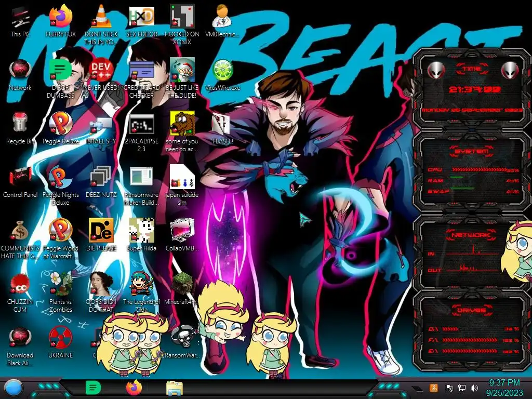
Task: Click the 21:37 time readout on the widget
Action: tap(474, 89)
